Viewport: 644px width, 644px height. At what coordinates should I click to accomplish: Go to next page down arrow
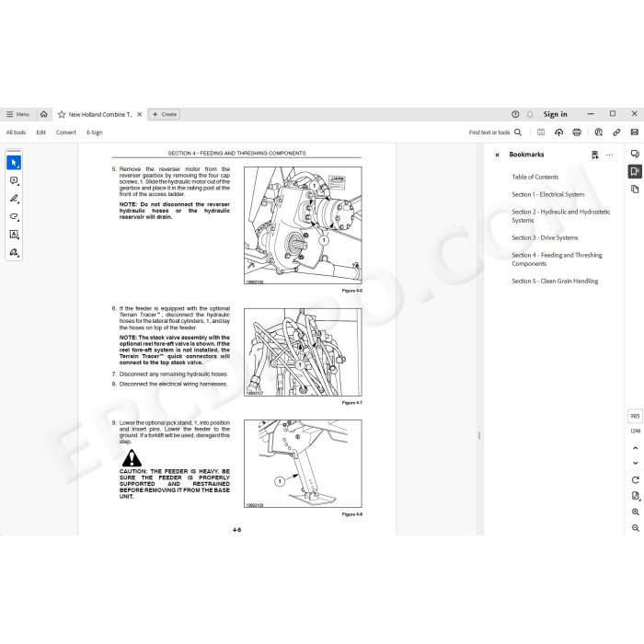(636, 464)
